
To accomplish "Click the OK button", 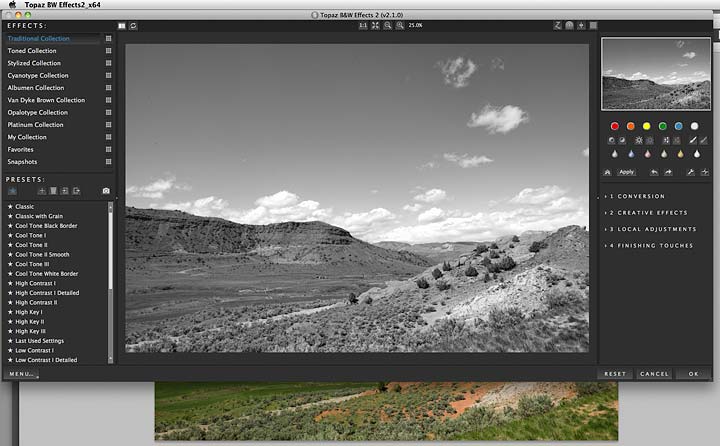I will click(693, 374).
